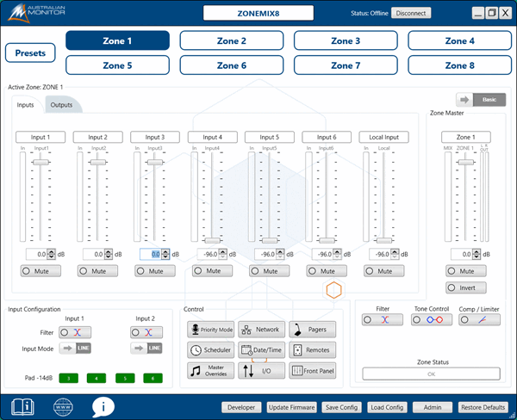Open the Pagers control

pos(313,330)
